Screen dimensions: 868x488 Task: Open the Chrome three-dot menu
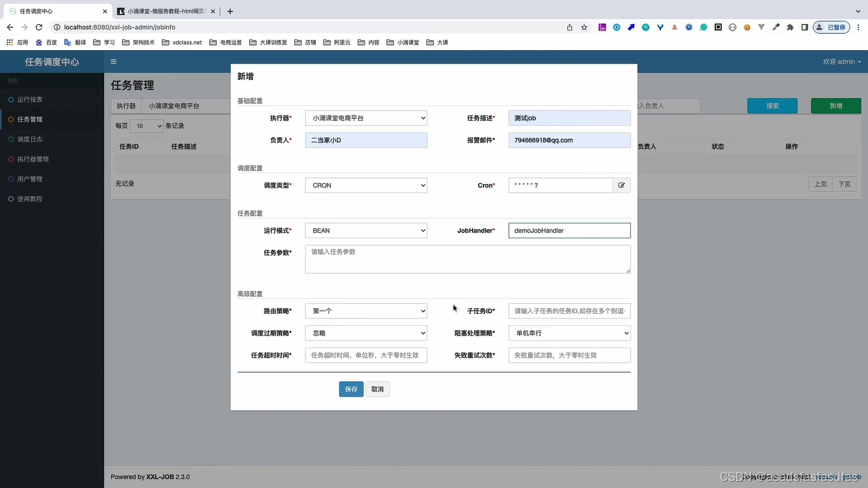click(858, 27)
